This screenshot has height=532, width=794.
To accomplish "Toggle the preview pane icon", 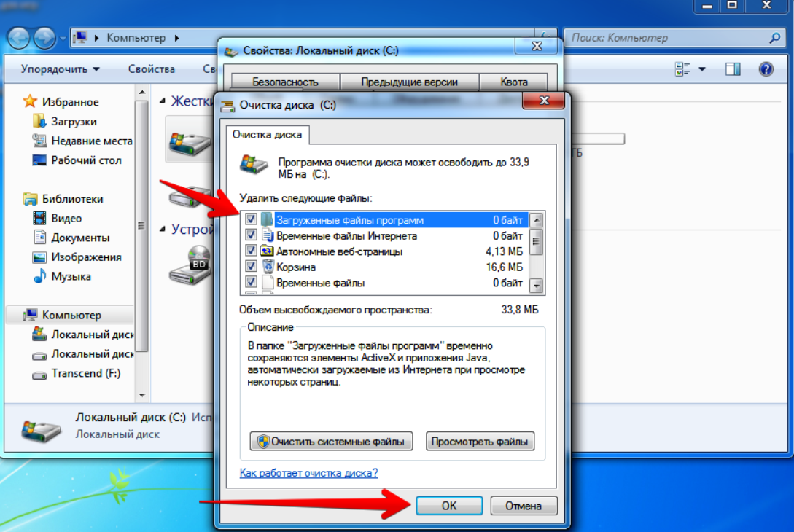I will click(733, 69).
